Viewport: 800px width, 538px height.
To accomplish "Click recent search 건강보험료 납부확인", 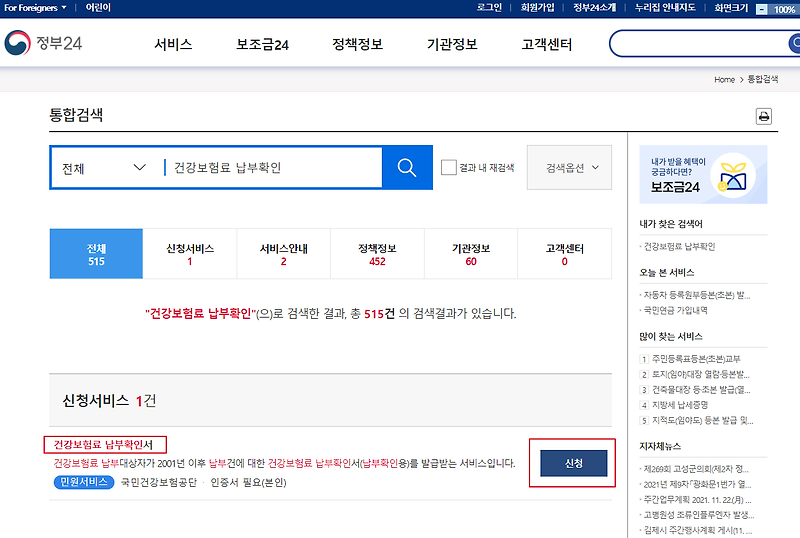I will (679, 247).
